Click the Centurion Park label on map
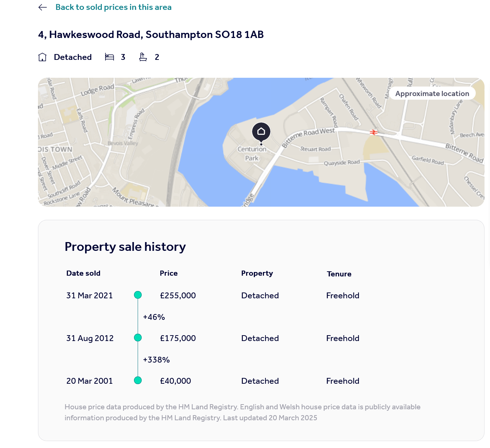Screen dimensions: 490x448 [252, 154]
